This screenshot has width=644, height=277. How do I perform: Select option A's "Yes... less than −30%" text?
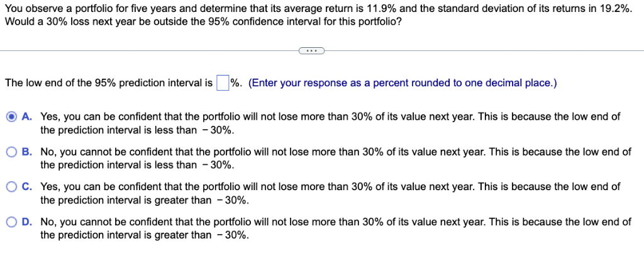pos(330,123)
